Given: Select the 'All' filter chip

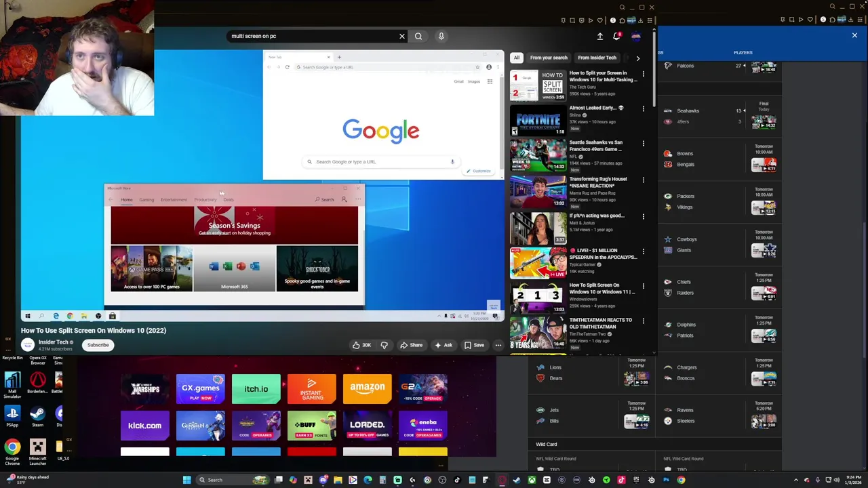Looking at the screenshot, I should click(x=517, y=58).
